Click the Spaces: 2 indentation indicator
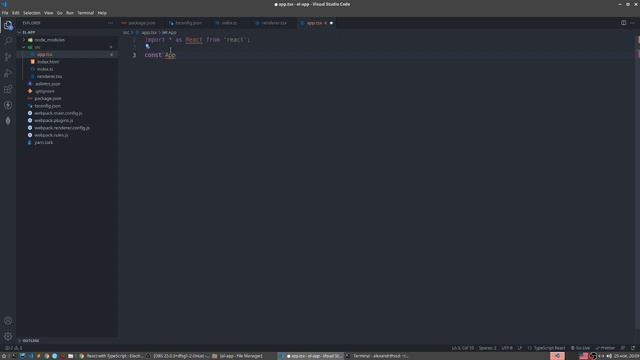The image size is (640, 360). tap(487, 348)
